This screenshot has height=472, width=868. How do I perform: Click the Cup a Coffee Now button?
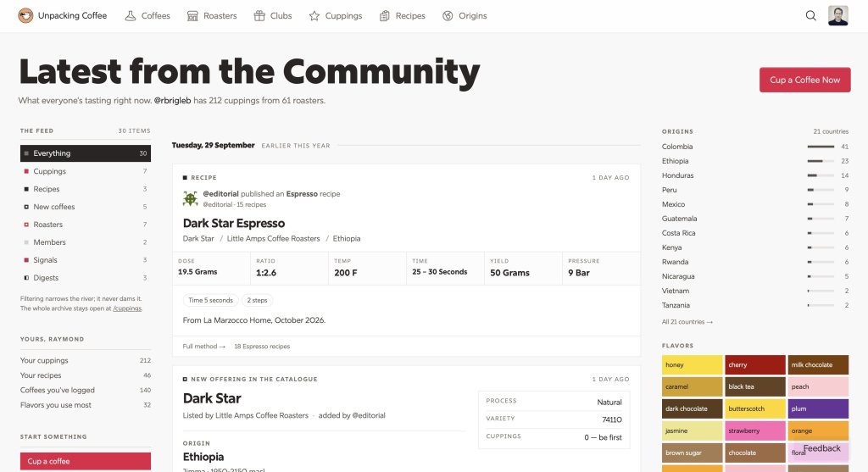(805, 80)
